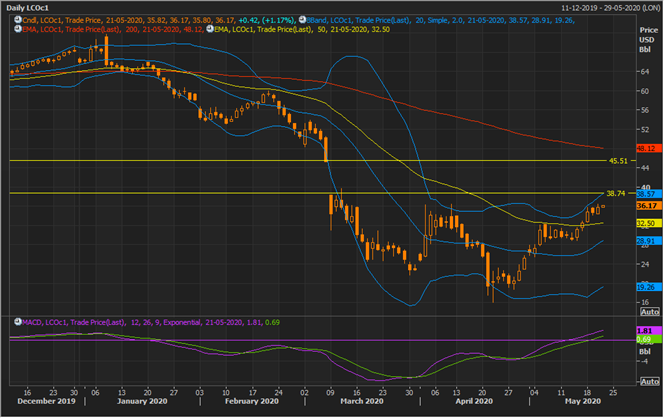Click Auto scale button in MACD panel

650,382
